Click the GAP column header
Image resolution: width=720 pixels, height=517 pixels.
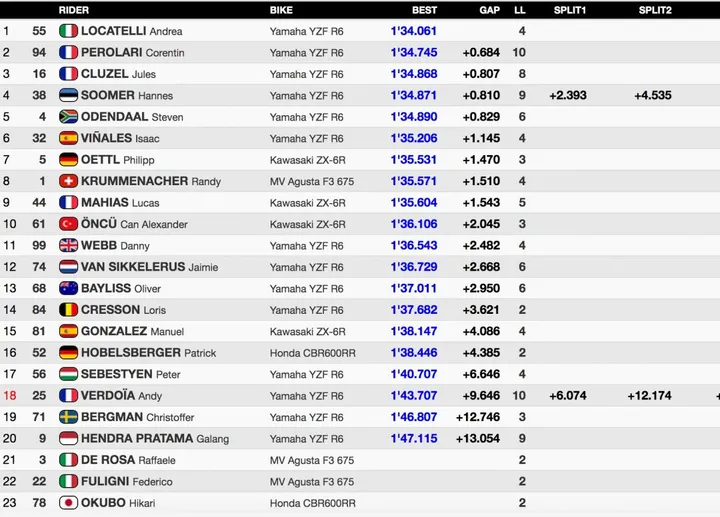pos(489,10)
